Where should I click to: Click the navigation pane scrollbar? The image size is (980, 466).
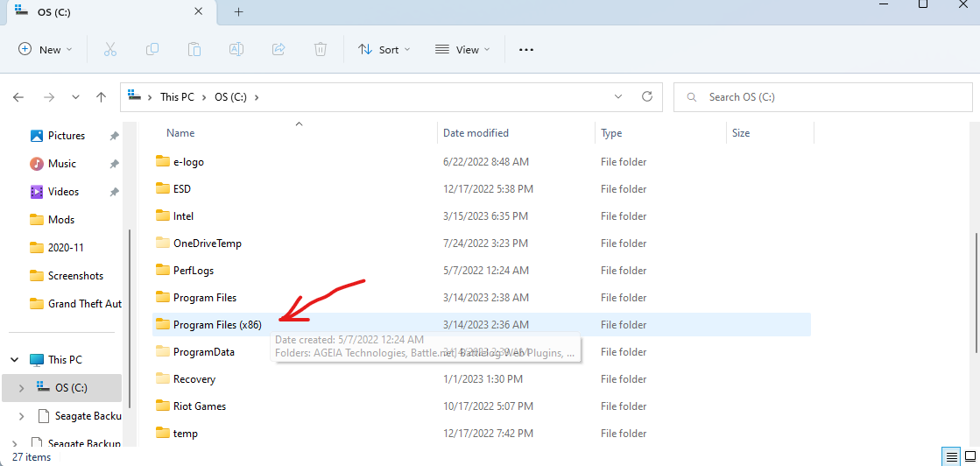tap(130, 318)
